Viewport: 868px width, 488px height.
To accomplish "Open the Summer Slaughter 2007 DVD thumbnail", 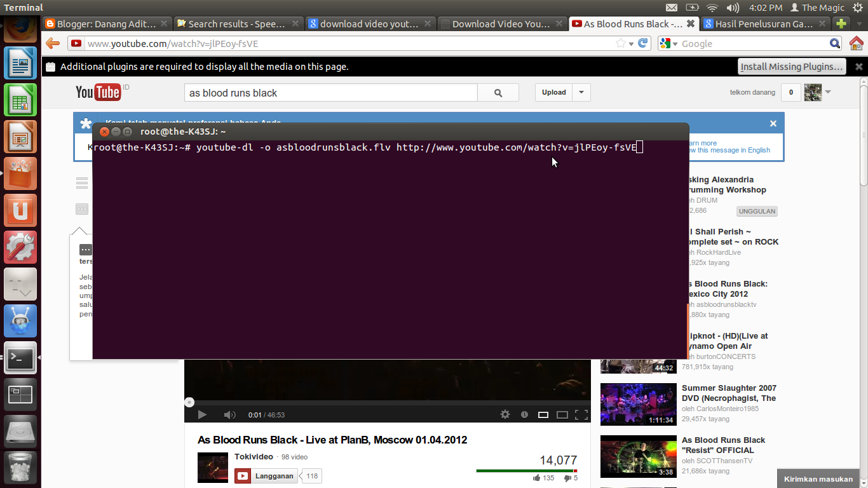I will (x=638, y=404).
